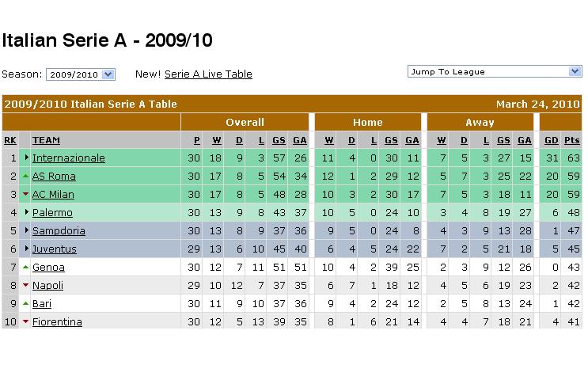This screenshot has height=380, width=588.
Task: Click the red down arrow beside AC Milan
Action: 25,194
